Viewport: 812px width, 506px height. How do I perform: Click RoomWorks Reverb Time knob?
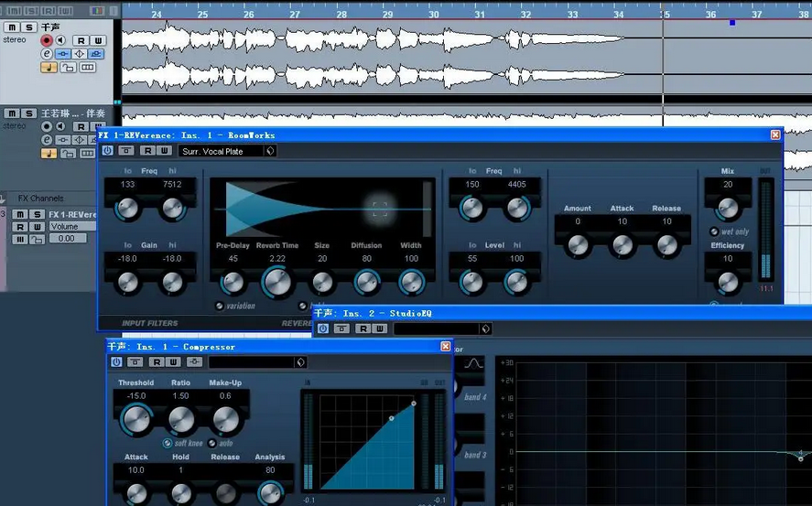277,282
